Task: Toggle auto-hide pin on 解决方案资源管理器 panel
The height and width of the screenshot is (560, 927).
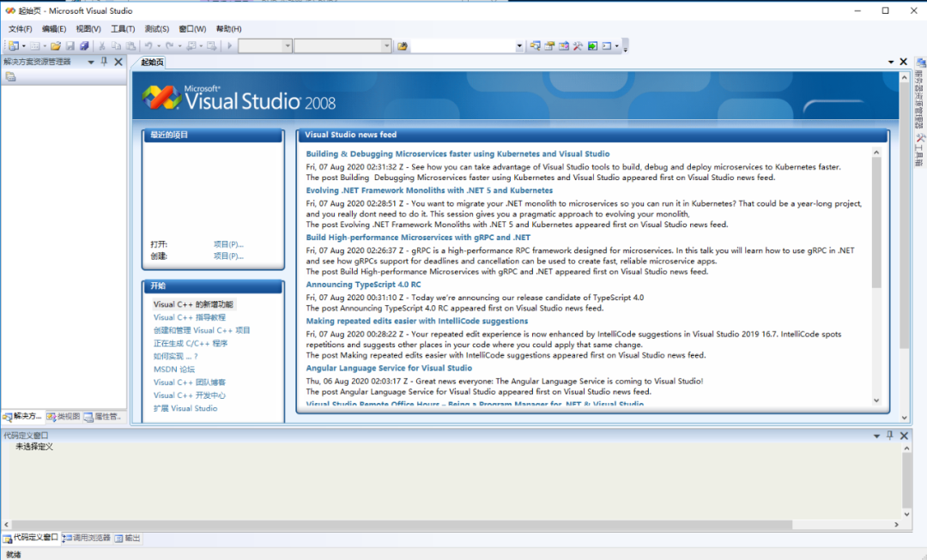Action: click(105, 62)
